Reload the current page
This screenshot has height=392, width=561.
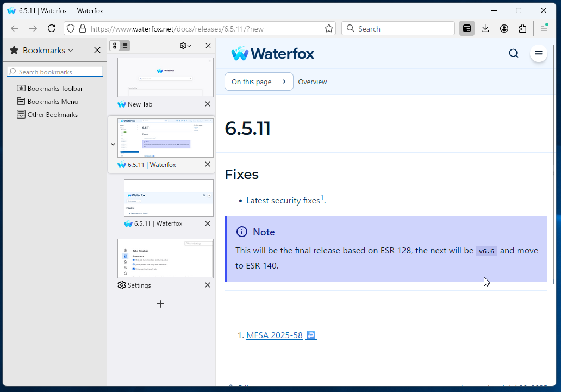(x=52, y=29)
